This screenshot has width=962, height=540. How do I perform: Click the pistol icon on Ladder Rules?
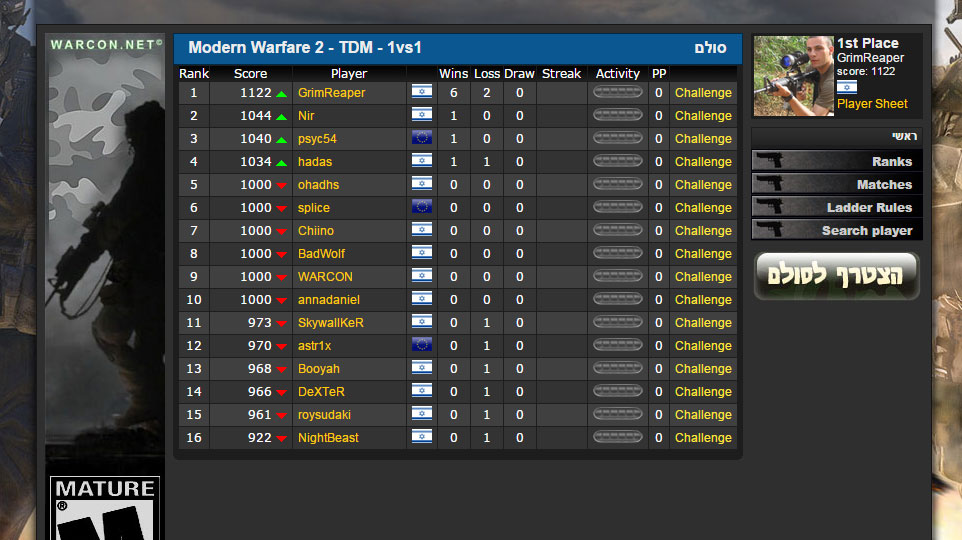tap(769, 206)
